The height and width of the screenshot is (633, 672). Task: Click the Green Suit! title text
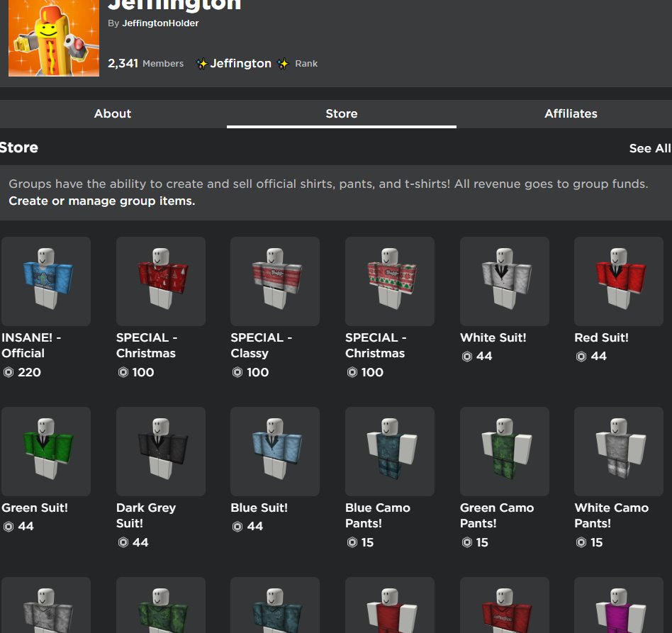click(x=35, y=508)
